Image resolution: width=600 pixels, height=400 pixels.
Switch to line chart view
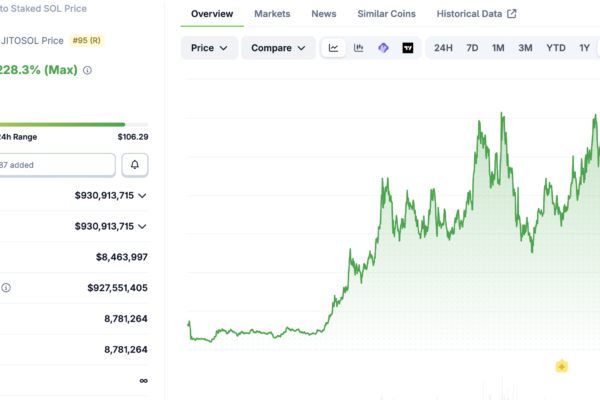333,48
